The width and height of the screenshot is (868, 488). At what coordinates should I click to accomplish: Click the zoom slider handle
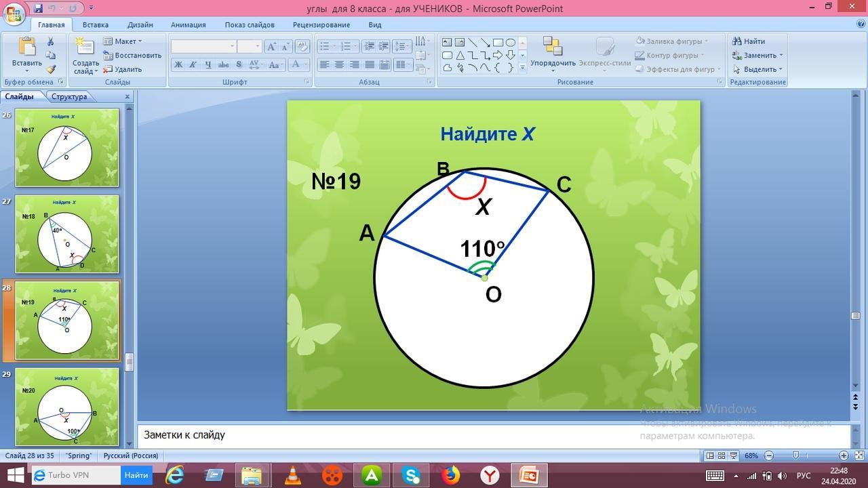795,455
